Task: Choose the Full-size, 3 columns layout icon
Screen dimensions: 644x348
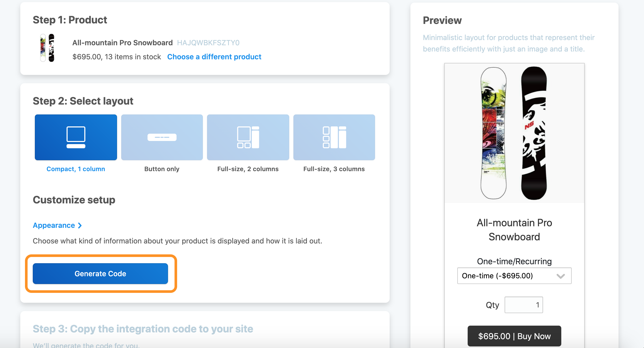Action: 334,137
